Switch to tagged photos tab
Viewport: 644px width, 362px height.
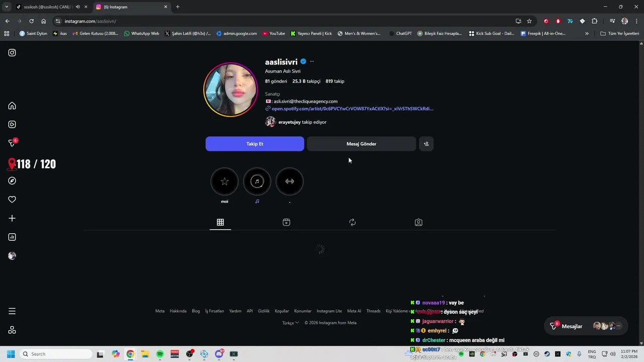pyautogui.click(x=419, y=222)
